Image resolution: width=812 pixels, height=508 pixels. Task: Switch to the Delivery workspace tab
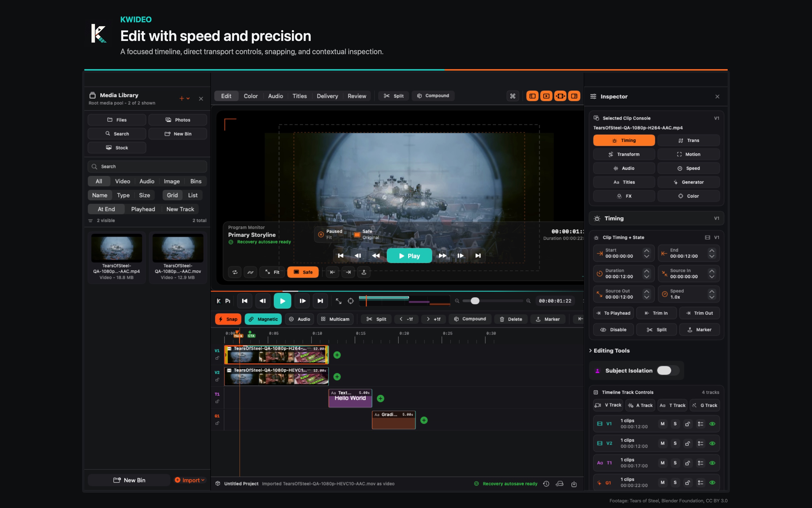pos(327,96)
